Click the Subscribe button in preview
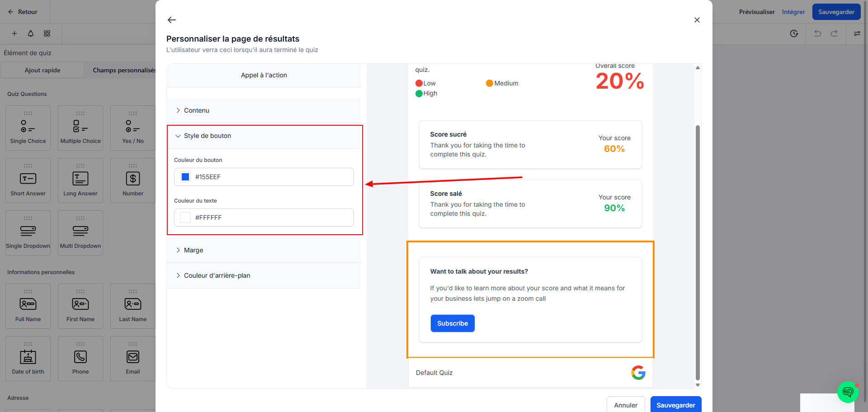Viewport: 868px width, 412px height. click(453, 323)
